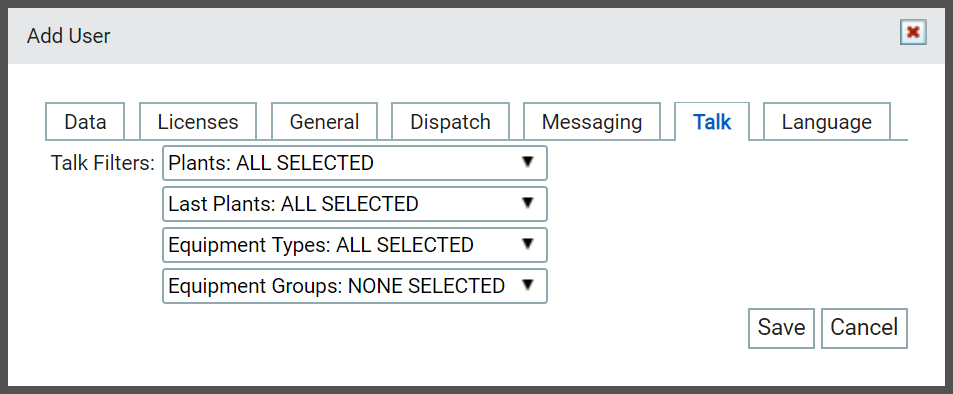Cancel adding the user
953x394 pixels.
[x=864, y=328]
